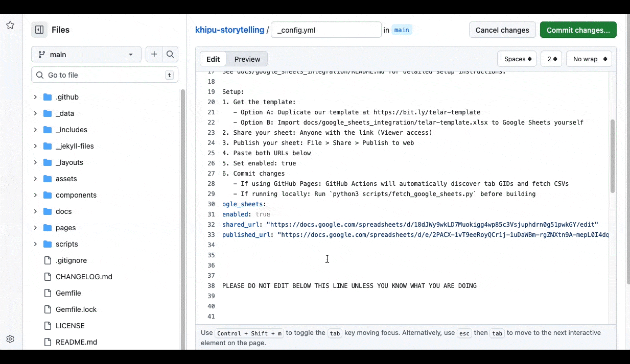
Task: Switch to the Preview tab
Action: point(247,59)
